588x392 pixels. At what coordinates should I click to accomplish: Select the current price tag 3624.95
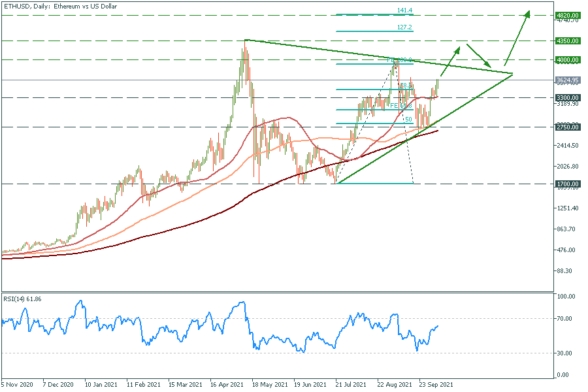tap(567, 80)
